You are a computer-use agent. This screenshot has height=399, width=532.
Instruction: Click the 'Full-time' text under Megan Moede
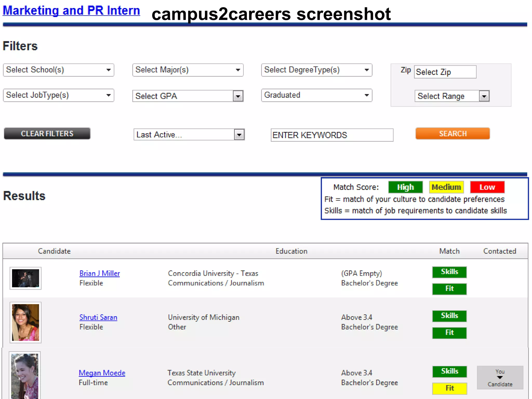(x=93, y=383)
